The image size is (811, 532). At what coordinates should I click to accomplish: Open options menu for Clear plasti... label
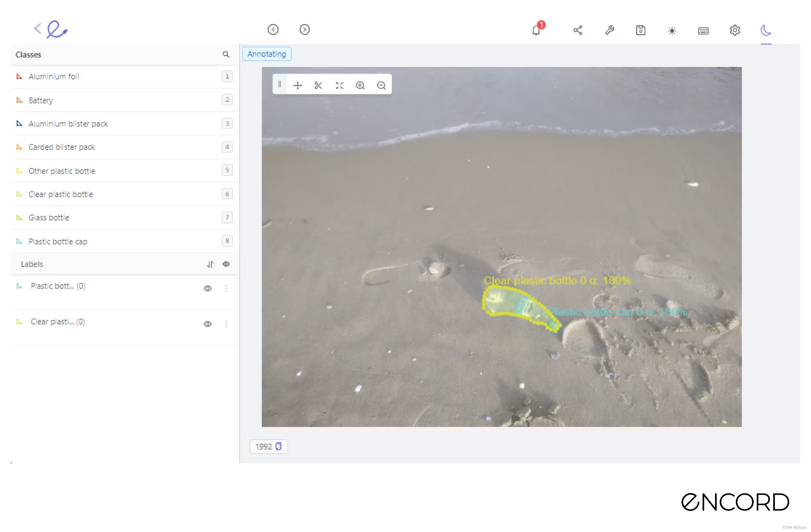click(x=226, y=324)
